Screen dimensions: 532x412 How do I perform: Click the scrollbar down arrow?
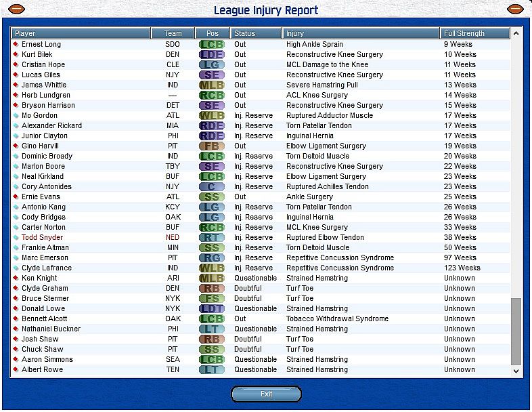pyautogui.click(x=516, y=371)
